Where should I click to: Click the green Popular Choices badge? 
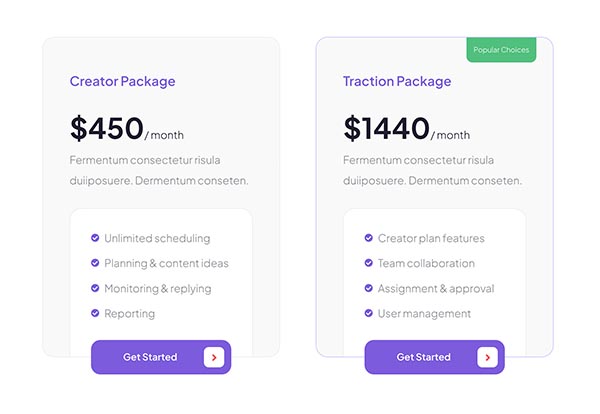501,50
